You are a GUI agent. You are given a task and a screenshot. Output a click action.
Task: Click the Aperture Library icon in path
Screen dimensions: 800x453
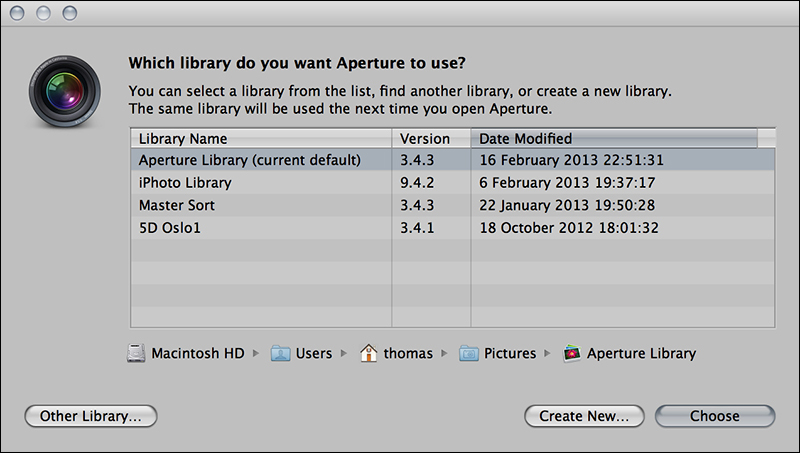pyautogui.click(x=572, y=353)
